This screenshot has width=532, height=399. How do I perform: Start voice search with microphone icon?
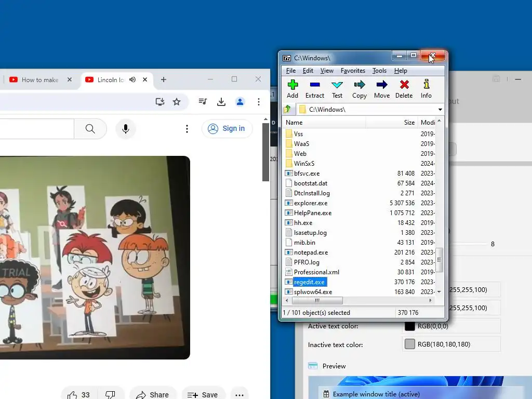(x=126, y=129)
